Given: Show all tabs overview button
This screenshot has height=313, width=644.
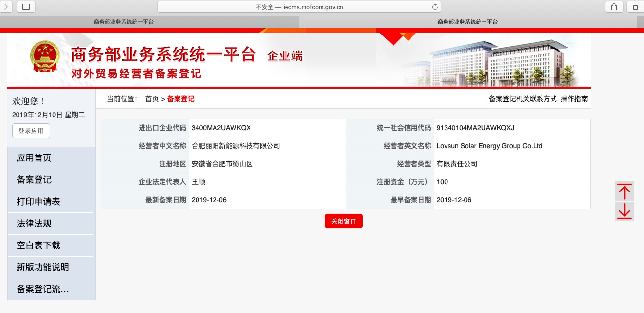Looking at the screenshot, I should (636, 7).
